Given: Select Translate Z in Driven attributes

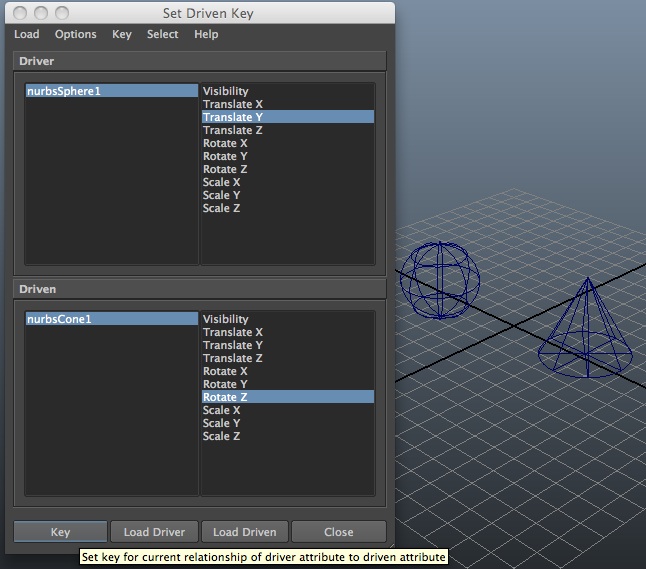Looking at the screenshot, I should pyautogui.click(x=288, y=358).
